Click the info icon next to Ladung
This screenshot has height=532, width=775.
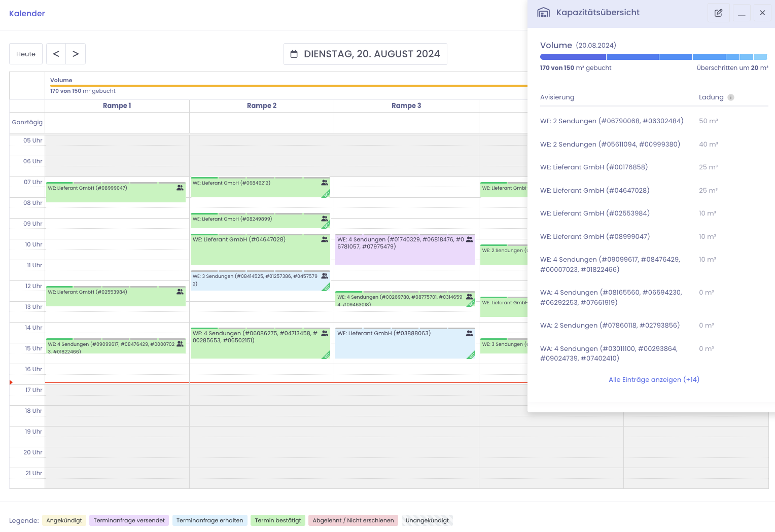coord(731,97)
